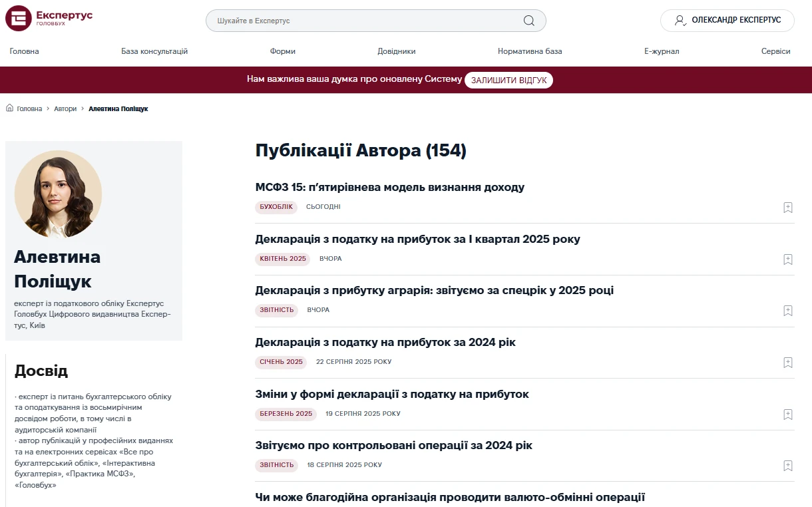Click the Автори breadcrumb link
Image resolution: width=812 pixels, height=507 pixels.
click(x=64, y=108)
